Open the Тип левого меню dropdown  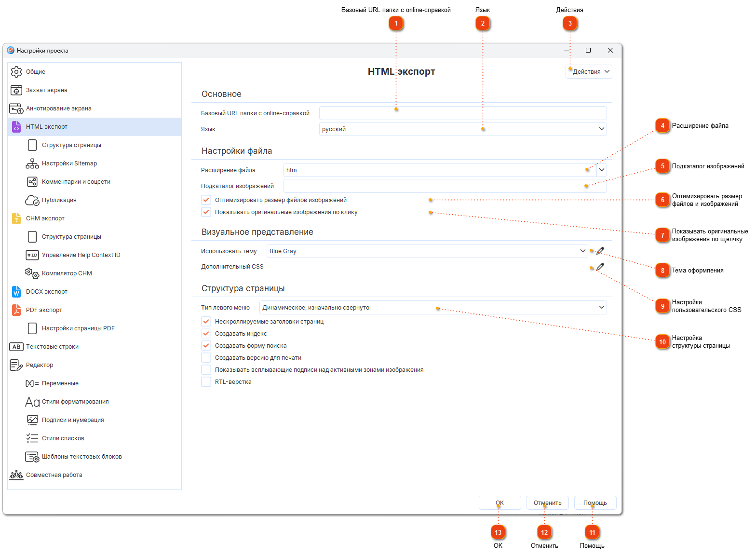click(432, 308)
